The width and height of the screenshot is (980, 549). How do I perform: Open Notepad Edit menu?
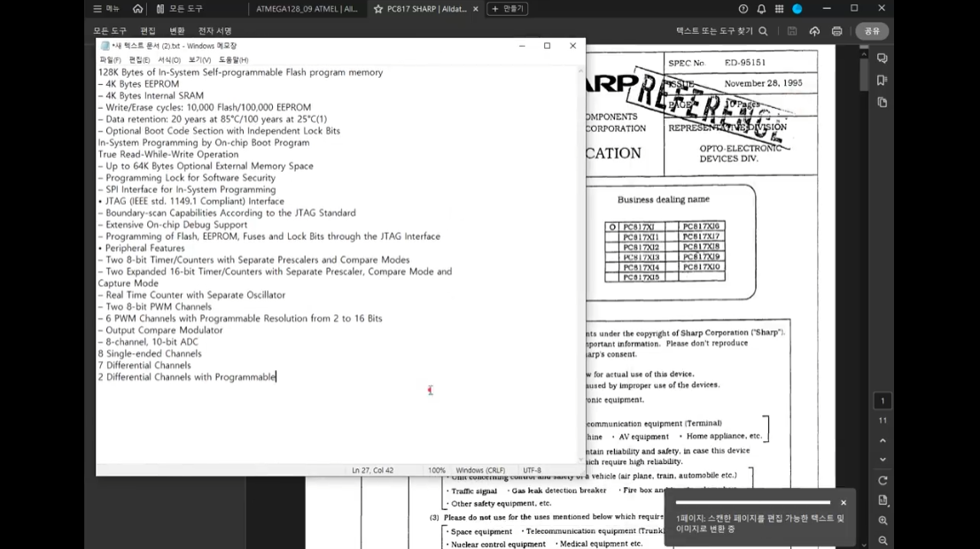tap(139, 60)
